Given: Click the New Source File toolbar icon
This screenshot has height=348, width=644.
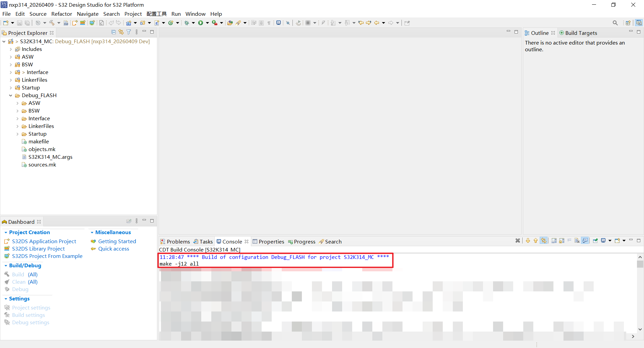Looking at the screenshot, I should click(157, 23).
